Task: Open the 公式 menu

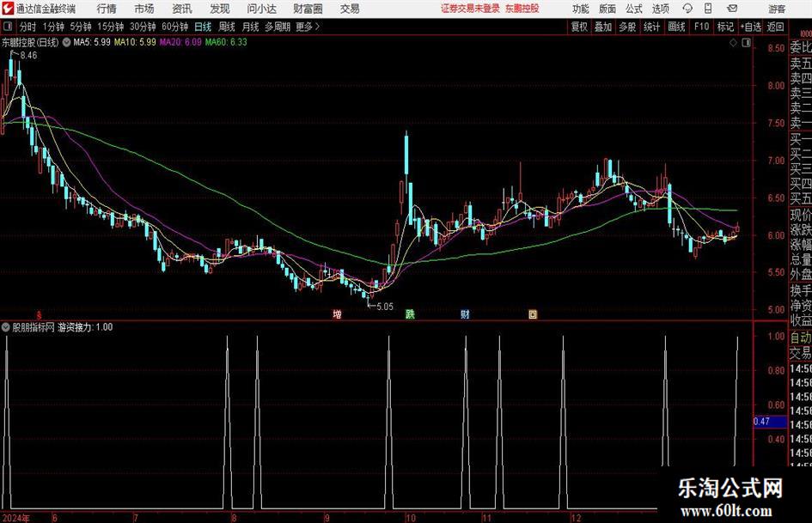Action: point(634,9)
